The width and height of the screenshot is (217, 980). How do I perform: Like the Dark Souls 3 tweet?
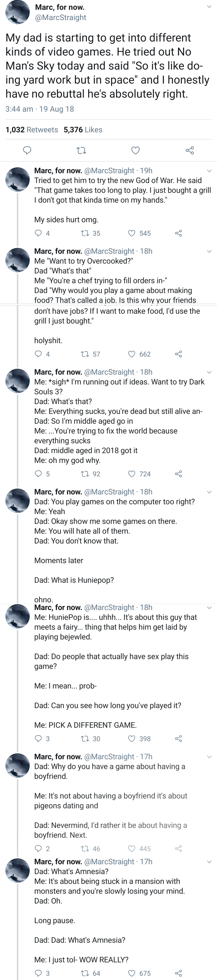pyautogui.click(x=131, y=474)
